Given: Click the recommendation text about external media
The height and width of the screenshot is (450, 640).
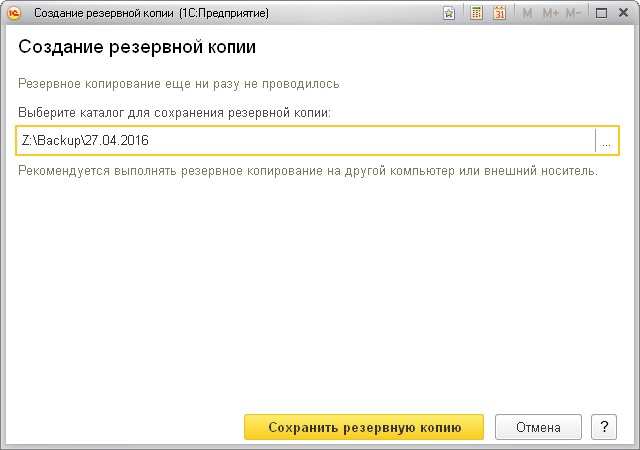Looking at the screenshot, I should 308,170.
